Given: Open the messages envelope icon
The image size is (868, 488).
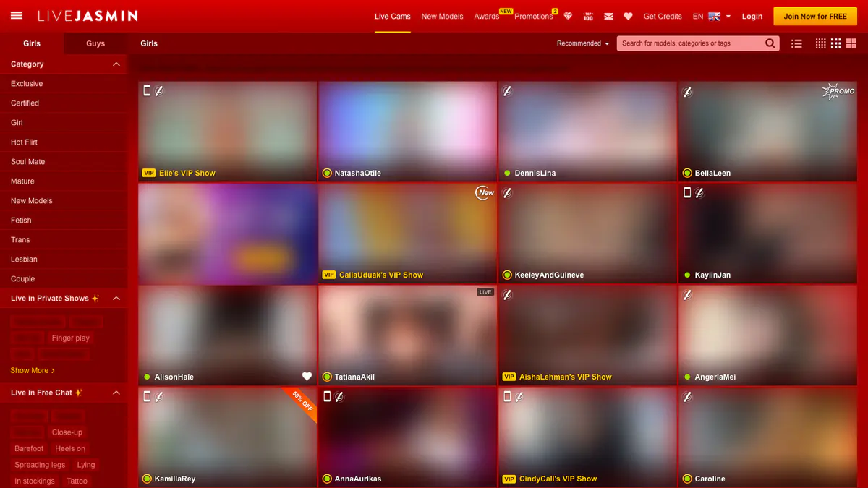Looking at the screenshot, I should pos(608,16).
